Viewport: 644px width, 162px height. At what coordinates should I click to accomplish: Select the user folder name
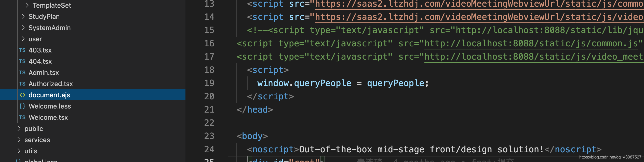(x=35, y=39)
